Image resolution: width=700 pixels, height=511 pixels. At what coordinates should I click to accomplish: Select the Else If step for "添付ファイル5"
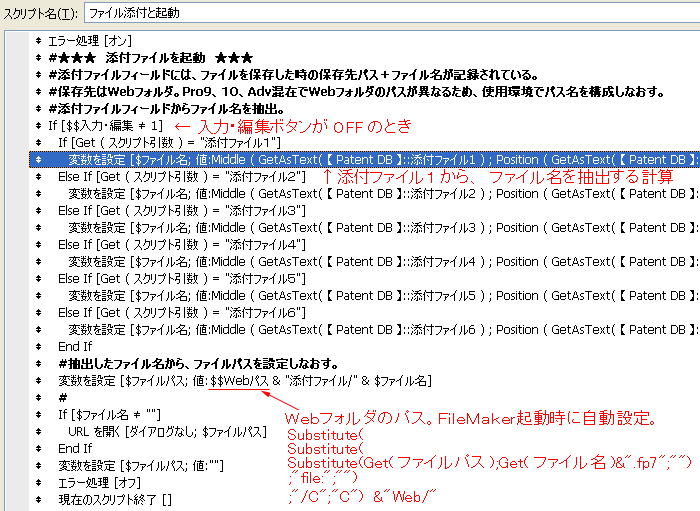click(x=182, y=278)
